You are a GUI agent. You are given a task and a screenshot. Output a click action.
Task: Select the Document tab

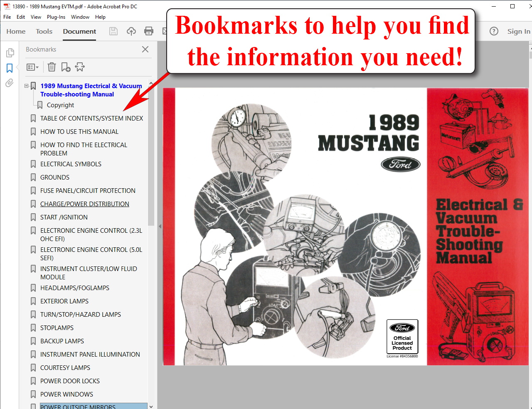(x=79, y=31)
